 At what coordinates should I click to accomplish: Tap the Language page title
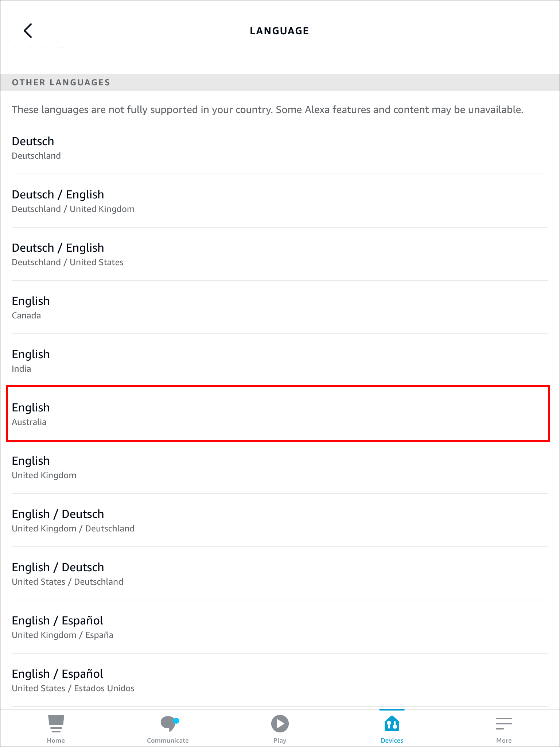pyautogui.click(x=279, y=31)
